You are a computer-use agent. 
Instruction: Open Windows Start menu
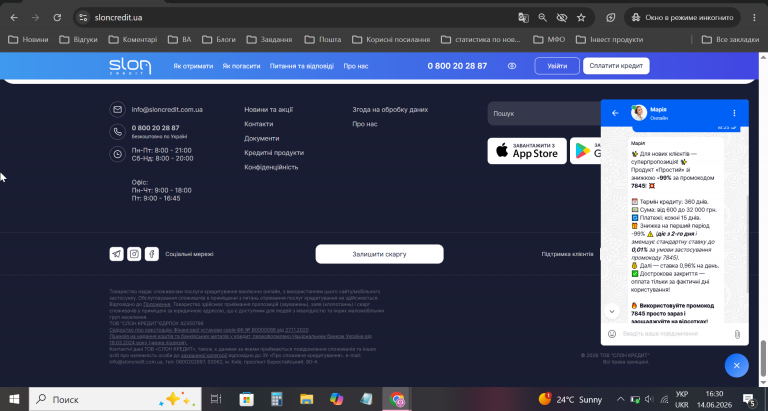pos(14,399)
